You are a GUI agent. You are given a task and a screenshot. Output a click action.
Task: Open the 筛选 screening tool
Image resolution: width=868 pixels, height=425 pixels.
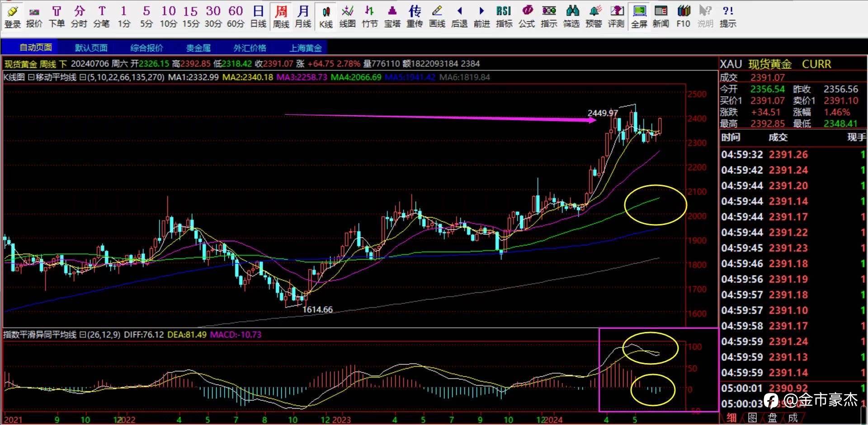pyautogui.click(x=571, y=16)
